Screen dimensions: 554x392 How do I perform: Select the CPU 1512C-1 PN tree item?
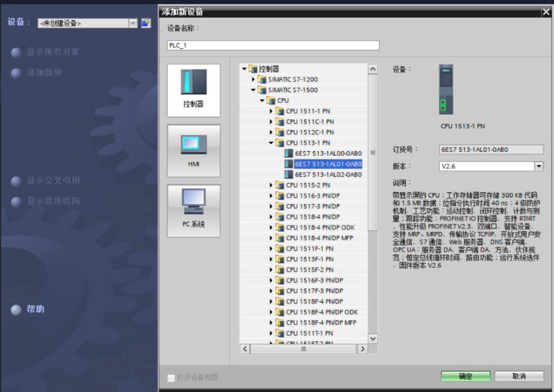[310, 132]
